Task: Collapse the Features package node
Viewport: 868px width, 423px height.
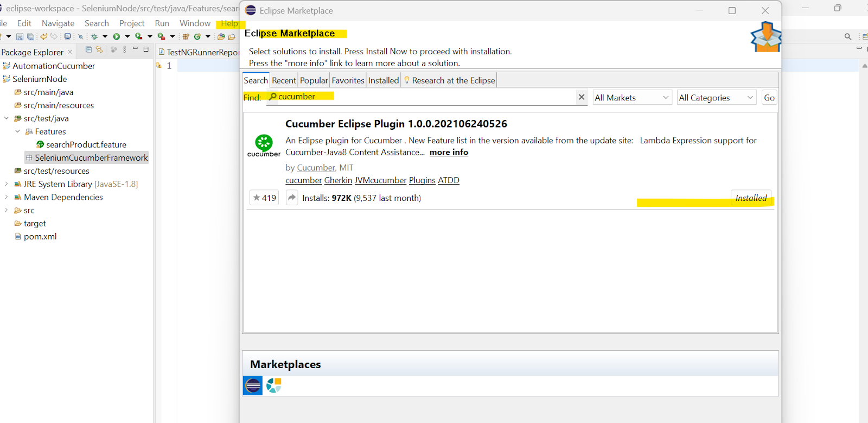Action: pos(17,131)
